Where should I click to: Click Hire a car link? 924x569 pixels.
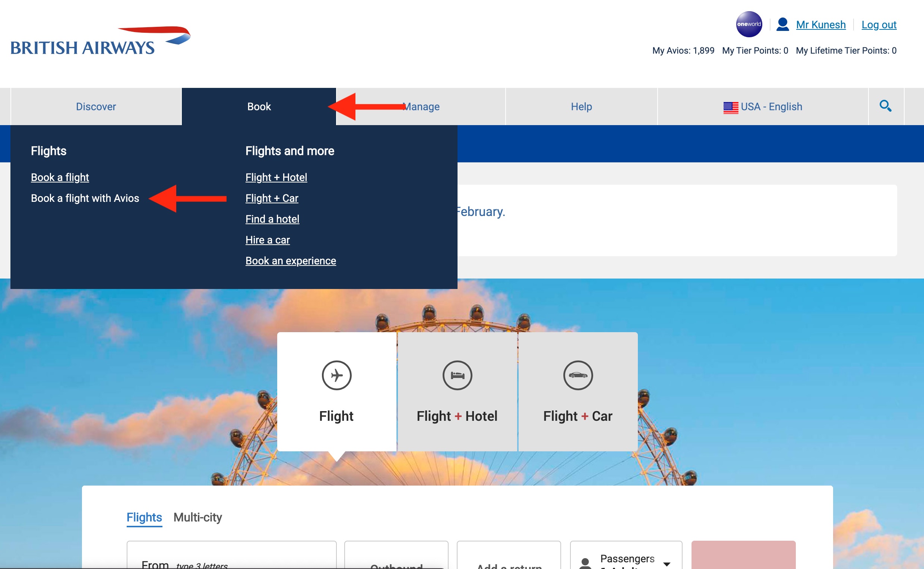[x=268, y=240]
